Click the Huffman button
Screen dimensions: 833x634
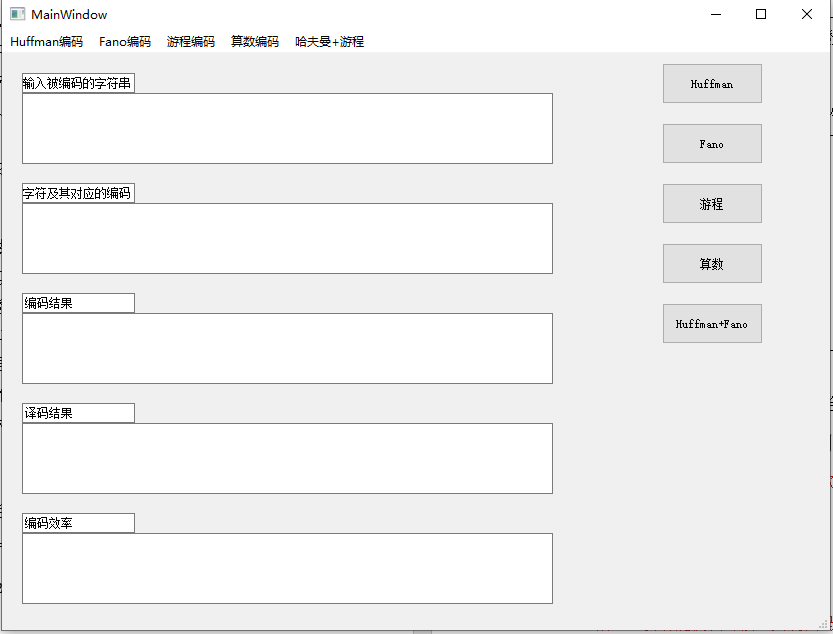coord(712,83)
